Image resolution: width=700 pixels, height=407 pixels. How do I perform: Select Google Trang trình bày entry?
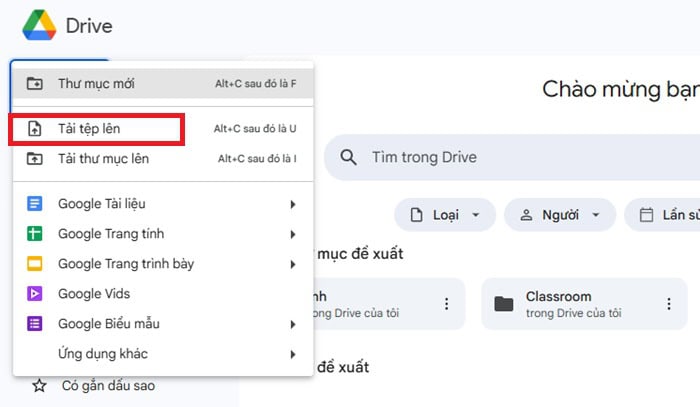[163, 263]
